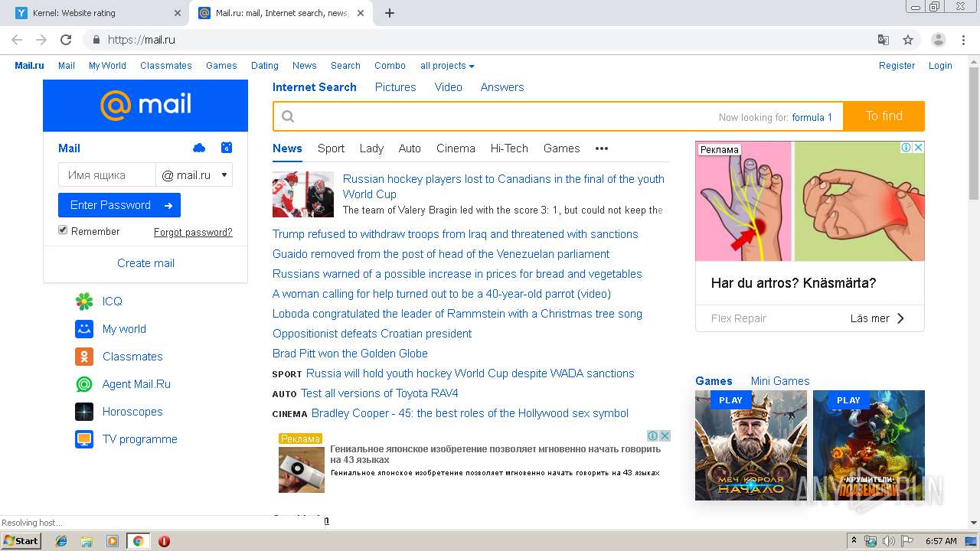The height and width of the screenshot is (551, 980).
Task: Open the Chrome three-dot menu
Action: point(965,40)
